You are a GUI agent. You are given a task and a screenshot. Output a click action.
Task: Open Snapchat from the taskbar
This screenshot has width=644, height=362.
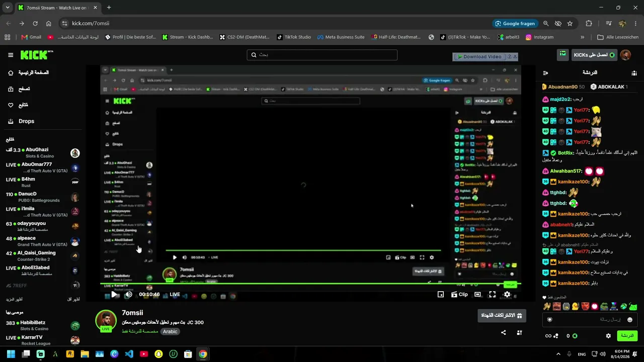pos(158,354)
